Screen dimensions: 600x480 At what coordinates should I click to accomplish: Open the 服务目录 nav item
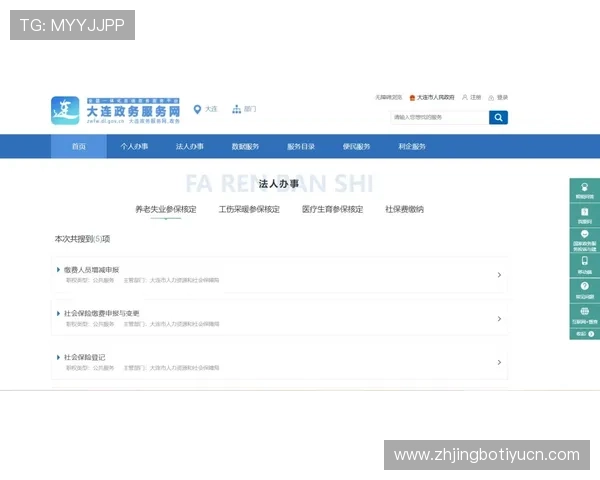coord(301,146)
